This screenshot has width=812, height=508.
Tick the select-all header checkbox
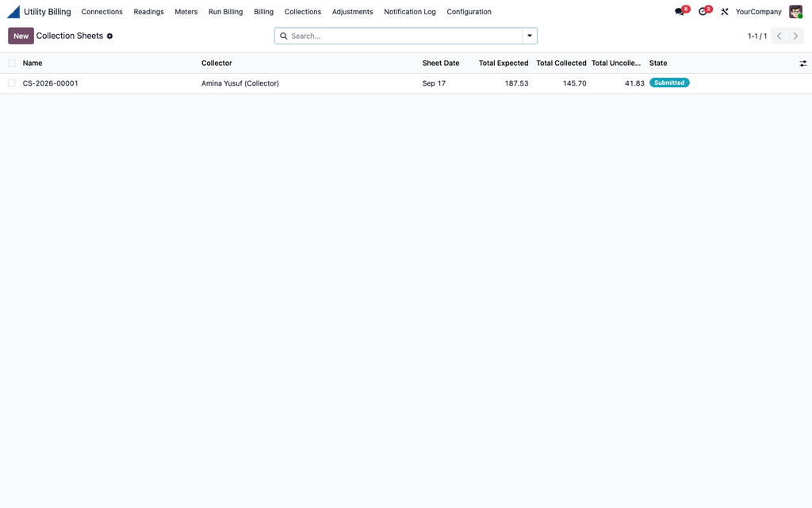tap(11, 63)
